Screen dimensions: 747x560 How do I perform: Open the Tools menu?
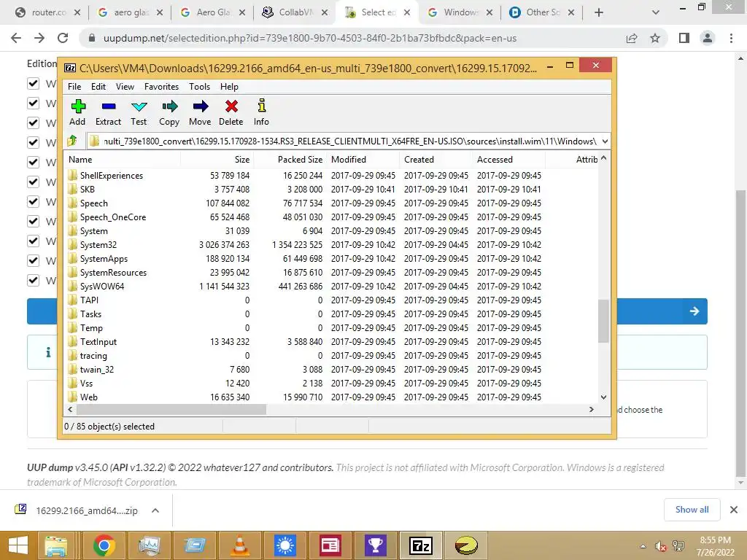tap(199, 87)
